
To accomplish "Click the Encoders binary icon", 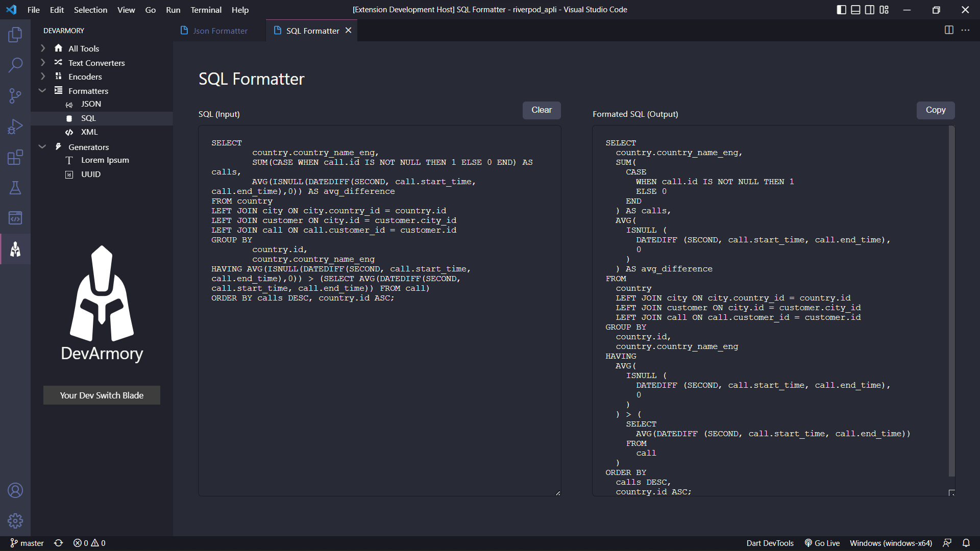I will 58,76.
